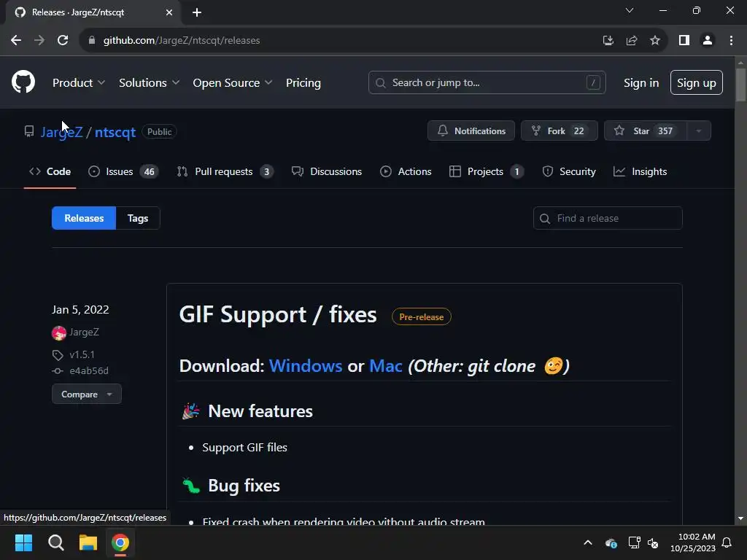Go back to the previous page
Image resolution: width=747 pixels, height=560 pixels.
[x=16, y=41]
